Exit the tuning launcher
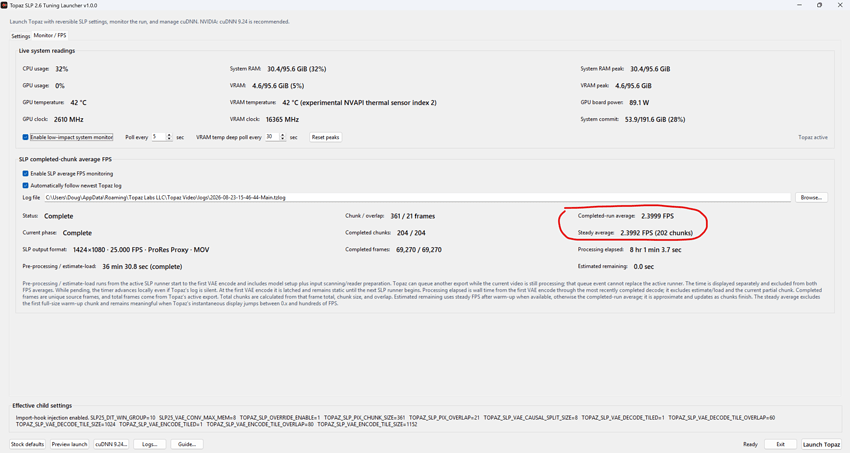 [780, 444]
